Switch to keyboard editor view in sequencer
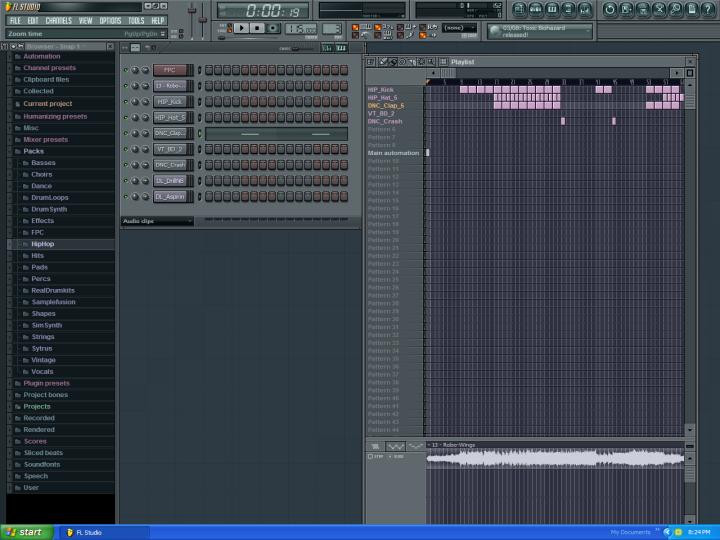 pos(341,48)
